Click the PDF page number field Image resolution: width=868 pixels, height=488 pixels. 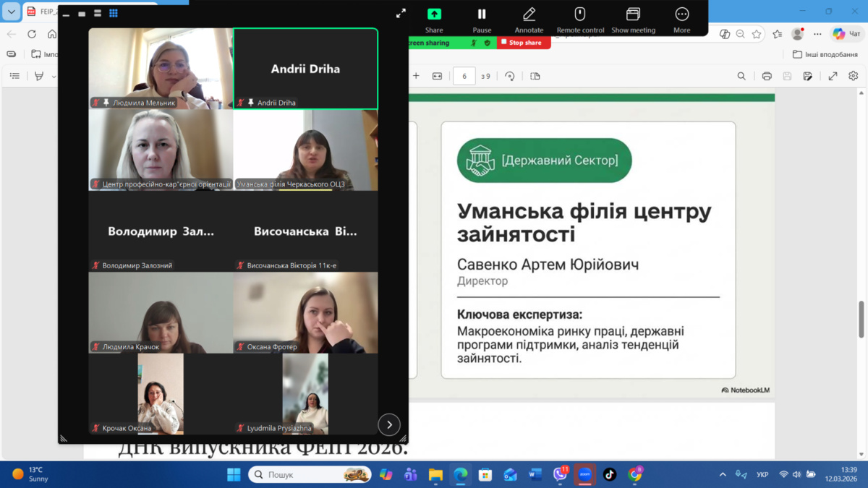464,76
